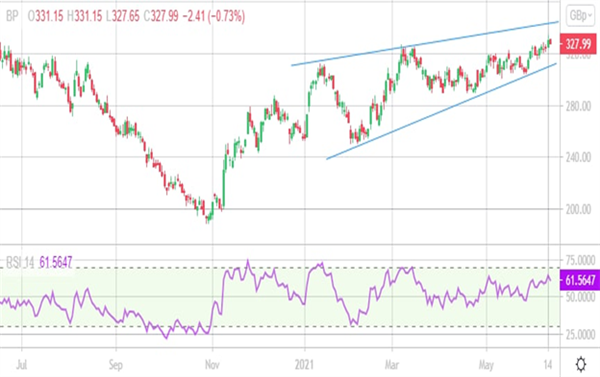Open the chart settings gear icon
600x377 pixels.
(x=580, y=364)
